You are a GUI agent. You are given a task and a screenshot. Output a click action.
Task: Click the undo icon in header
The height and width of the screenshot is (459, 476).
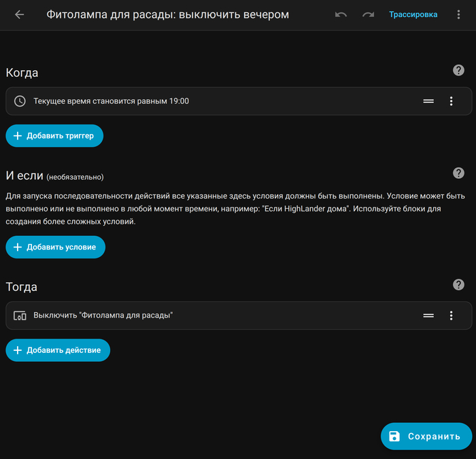[x=341, y=14]
